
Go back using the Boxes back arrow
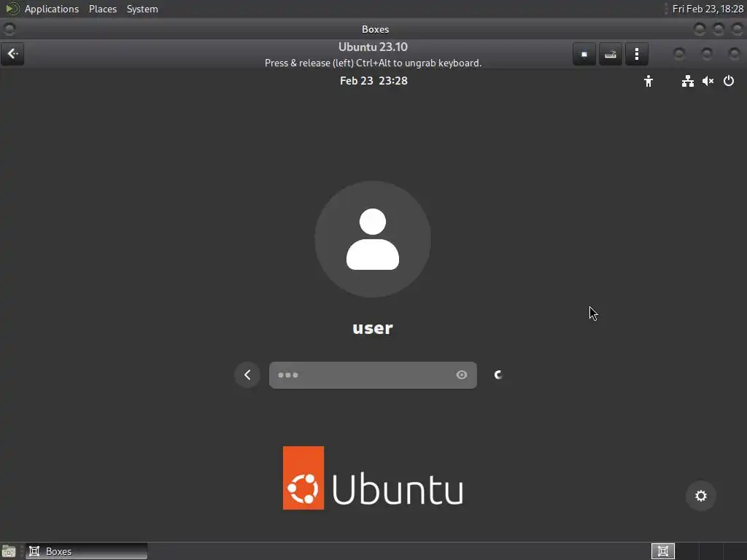[12, 54]
